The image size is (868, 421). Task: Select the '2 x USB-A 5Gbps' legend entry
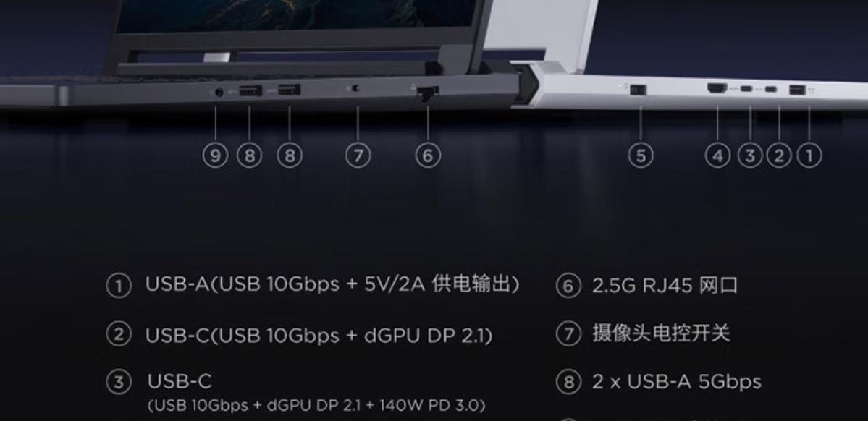pos(676,382)
